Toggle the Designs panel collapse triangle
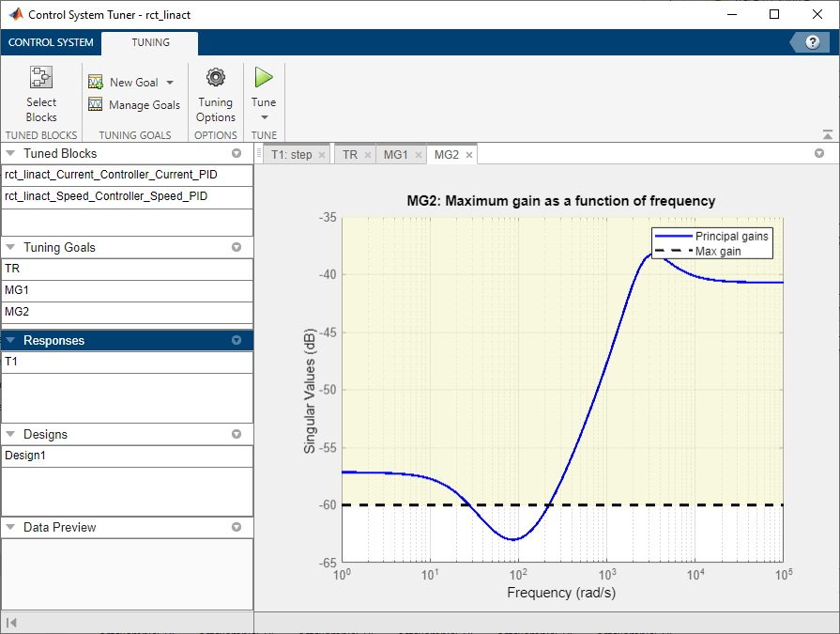This screenshot has height=634, width=840. [11, 435]
